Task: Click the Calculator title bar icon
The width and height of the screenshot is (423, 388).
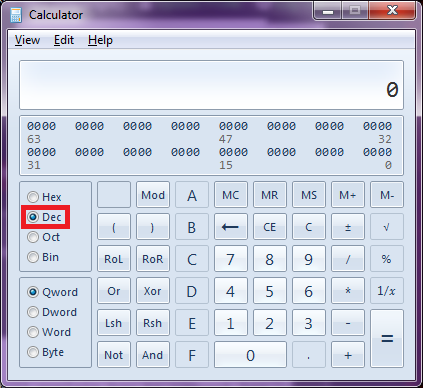Action: coord(16,15)
